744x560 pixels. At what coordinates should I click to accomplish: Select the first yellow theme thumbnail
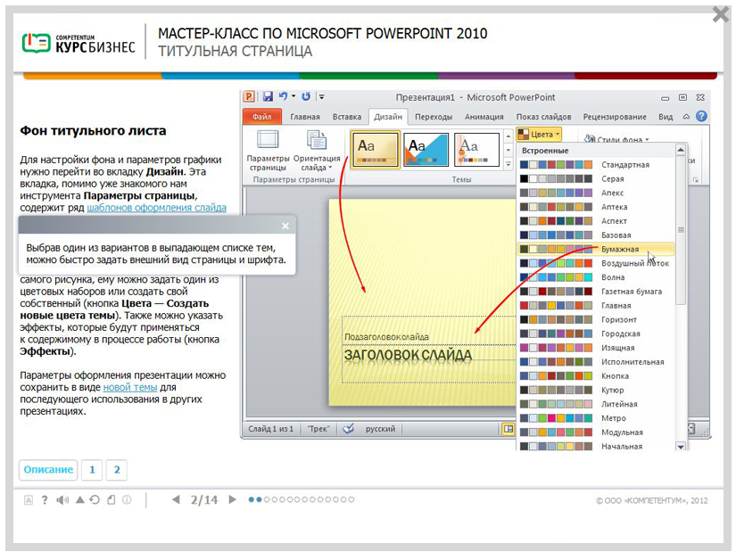point(376,150)
